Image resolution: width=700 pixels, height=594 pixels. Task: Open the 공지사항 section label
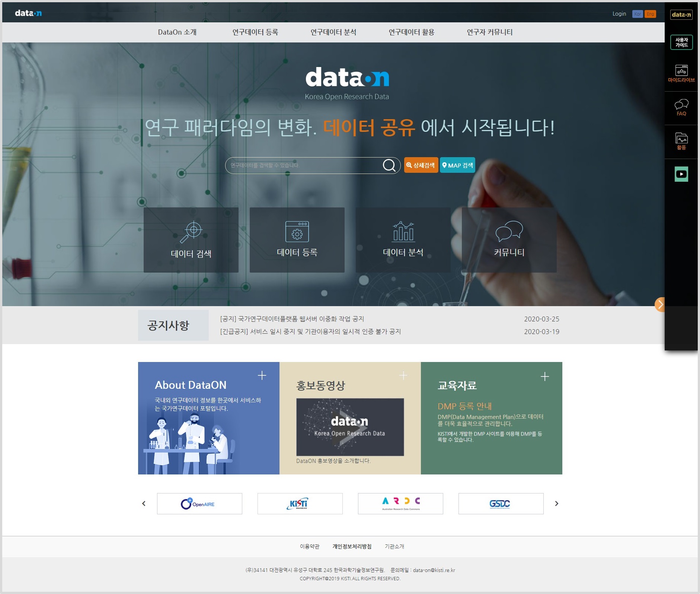[x=173, y=325]
